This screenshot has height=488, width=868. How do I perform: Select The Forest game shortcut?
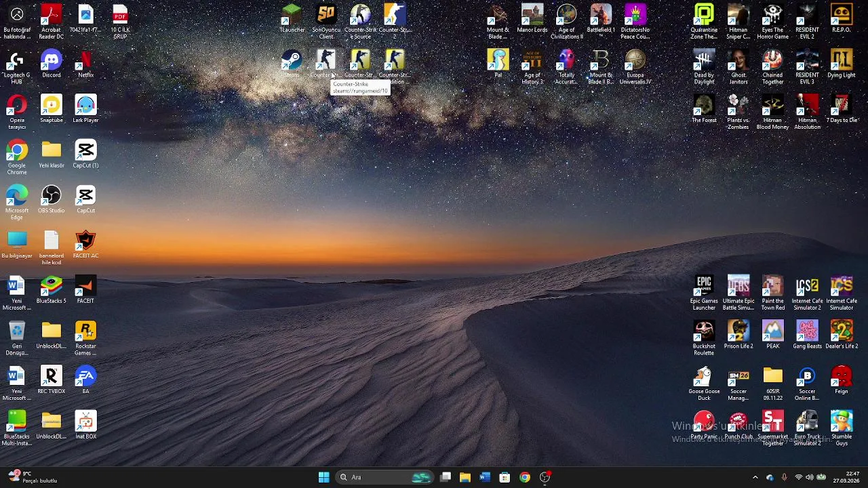point(704,109)
